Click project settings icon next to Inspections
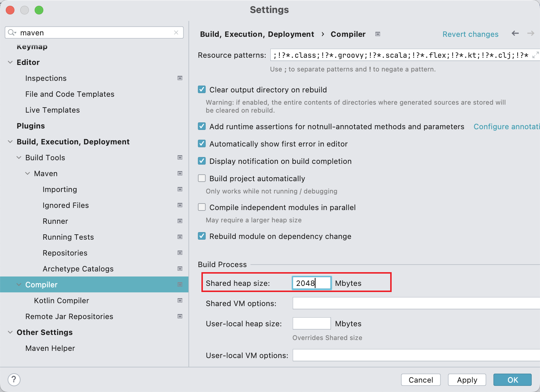The image size is (540, 392). [180, 78]
